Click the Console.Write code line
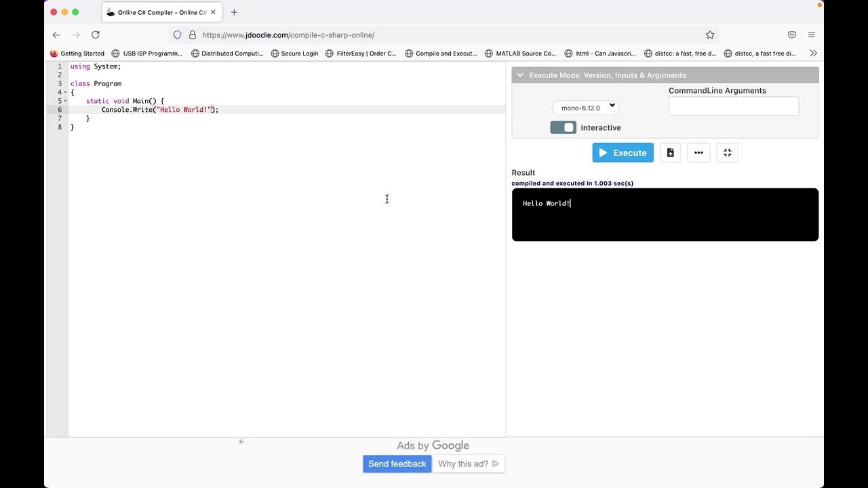868x488 pixels. tap(160, 110)
